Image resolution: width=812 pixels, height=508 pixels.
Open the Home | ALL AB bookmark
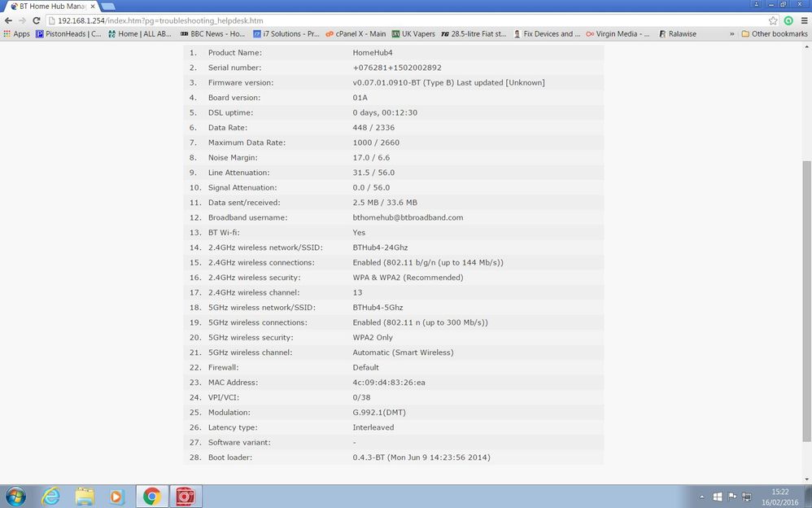(140, 33)
